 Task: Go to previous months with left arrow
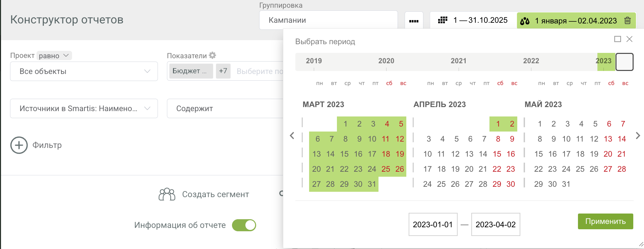pyautogui.click(x=292, y=136)
